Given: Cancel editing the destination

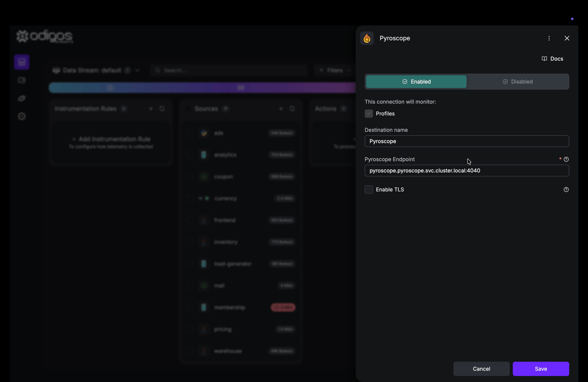Looking at the screenshot, I should pos(481,369).
